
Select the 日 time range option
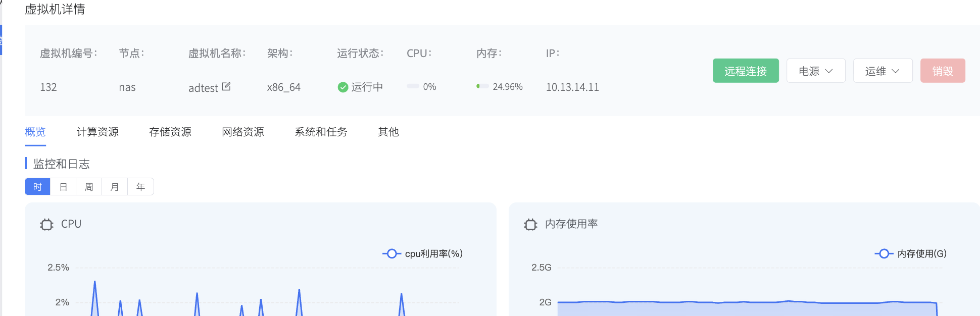63,187
